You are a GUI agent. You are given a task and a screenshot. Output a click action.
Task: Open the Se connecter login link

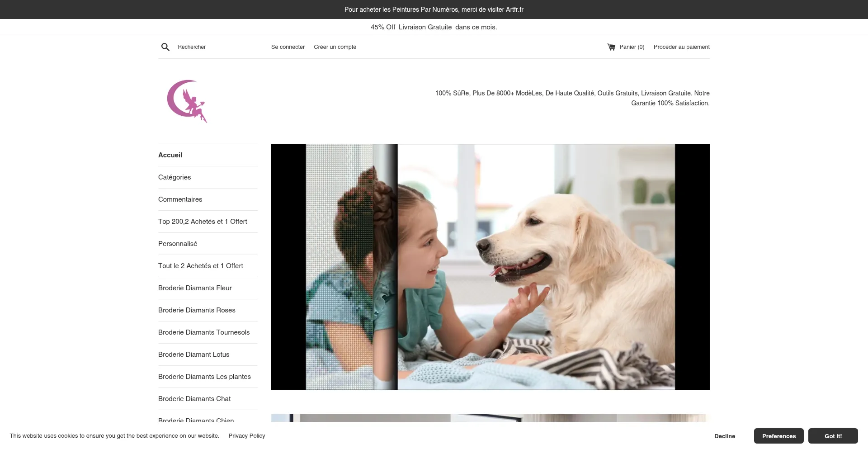[x=288, y=47]
